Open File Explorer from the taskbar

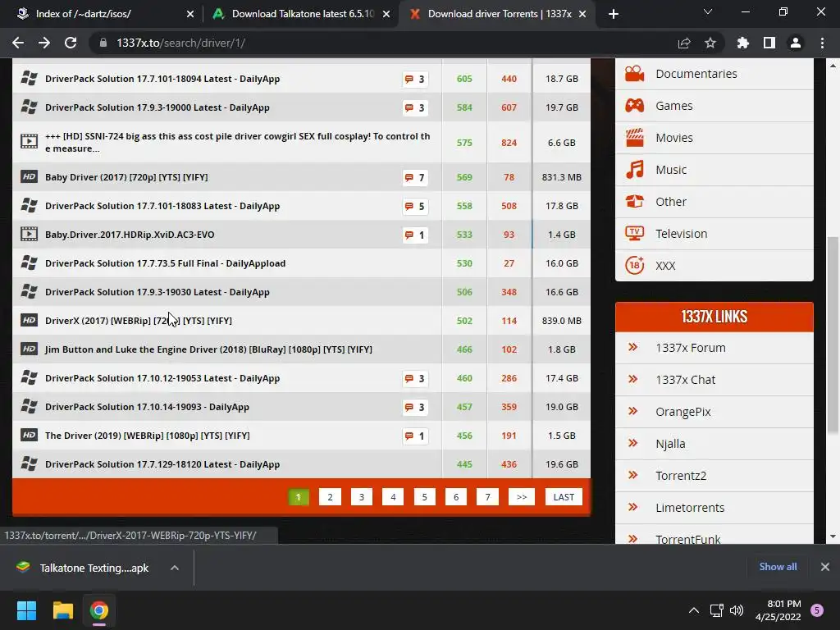62,610
